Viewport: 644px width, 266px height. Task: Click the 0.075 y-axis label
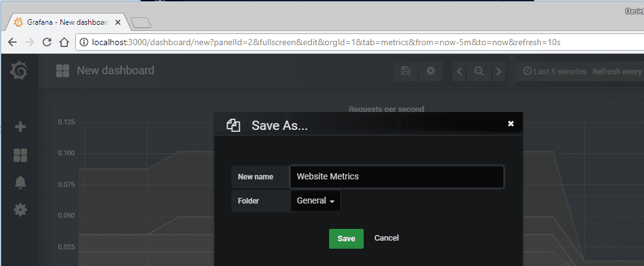coord(66,184)
